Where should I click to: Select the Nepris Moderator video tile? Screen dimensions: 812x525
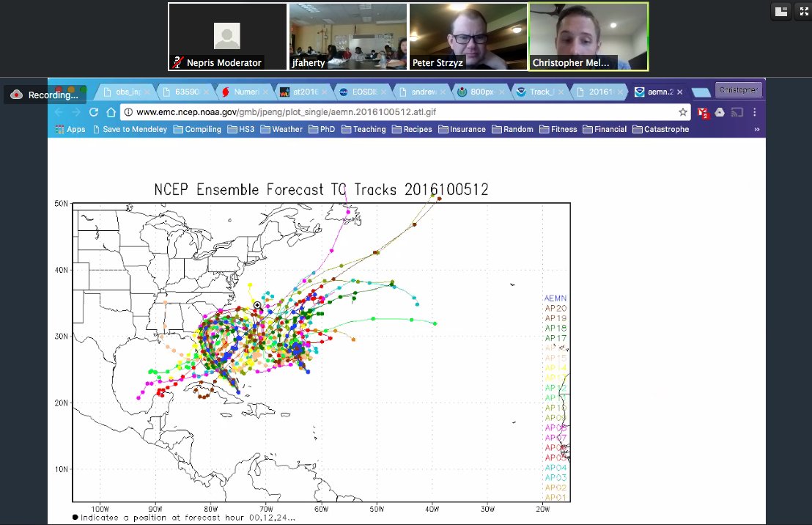point(227,36)
